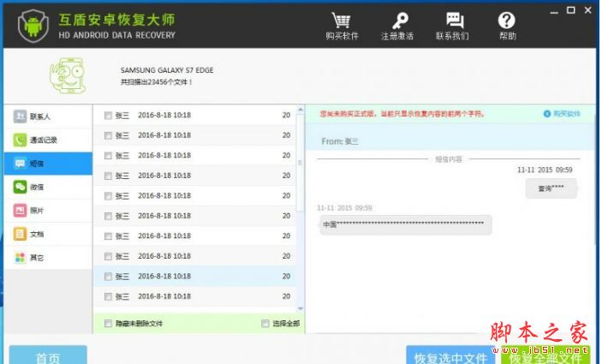Open the 照片 photos category
Image resolution: width=602 pixels, height=364 pixels.
click(x=48, y=211)
